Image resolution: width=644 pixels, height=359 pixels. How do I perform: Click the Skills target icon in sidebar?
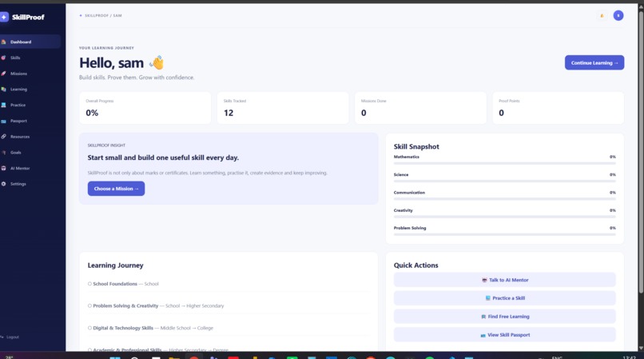coord(4,58)
